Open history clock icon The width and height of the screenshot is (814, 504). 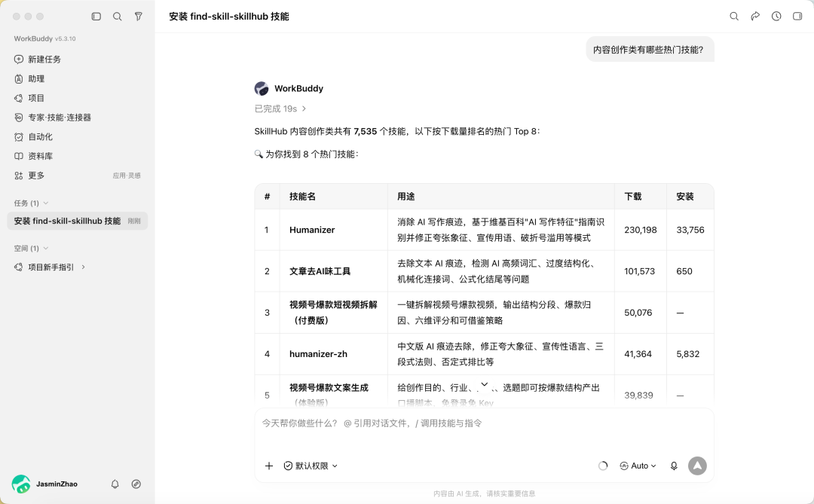click(x=776, y=16)
